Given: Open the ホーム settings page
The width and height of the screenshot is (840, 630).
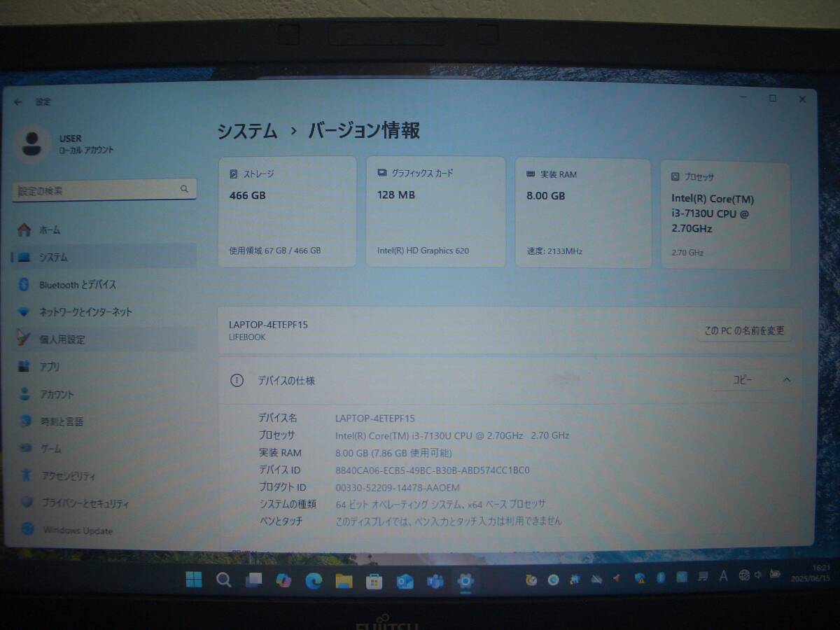Looking at the screenshot, I should tap(104, 230).
